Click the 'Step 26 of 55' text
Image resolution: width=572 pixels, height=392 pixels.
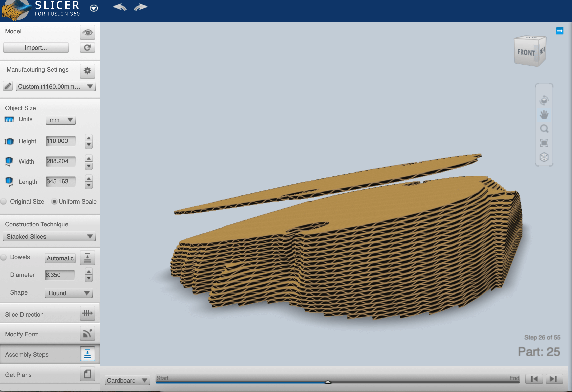coord(542,337)
